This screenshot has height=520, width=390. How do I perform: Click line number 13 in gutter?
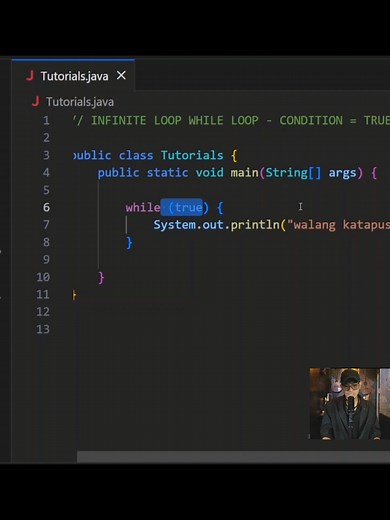(43, 329)
